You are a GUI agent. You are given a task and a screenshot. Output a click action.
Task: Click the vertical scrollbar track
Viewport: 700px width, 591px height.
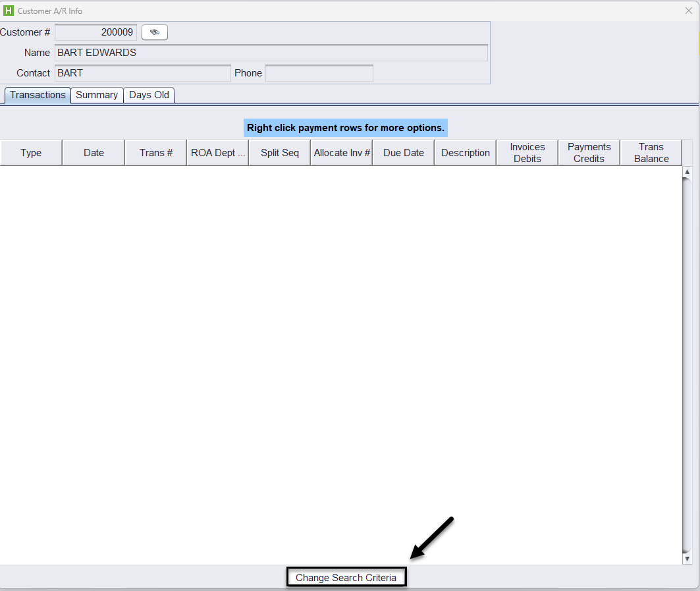pos(687,362)
